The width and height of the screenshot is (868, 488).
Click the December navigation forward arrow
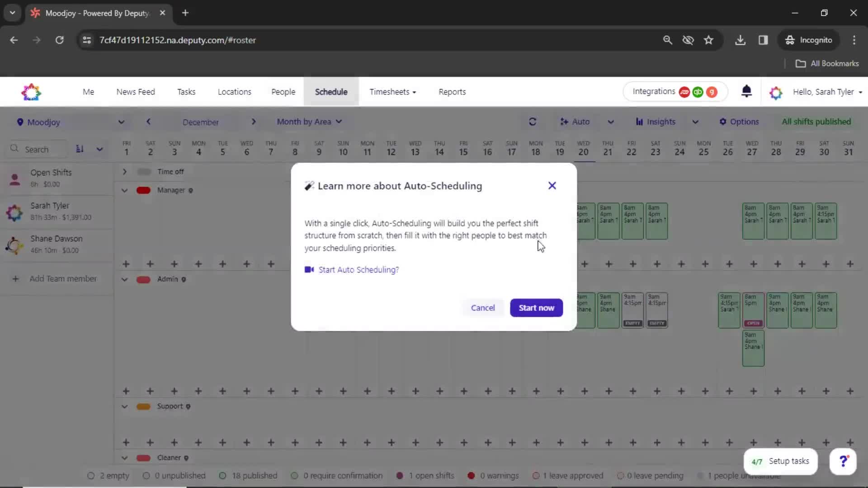253,122
